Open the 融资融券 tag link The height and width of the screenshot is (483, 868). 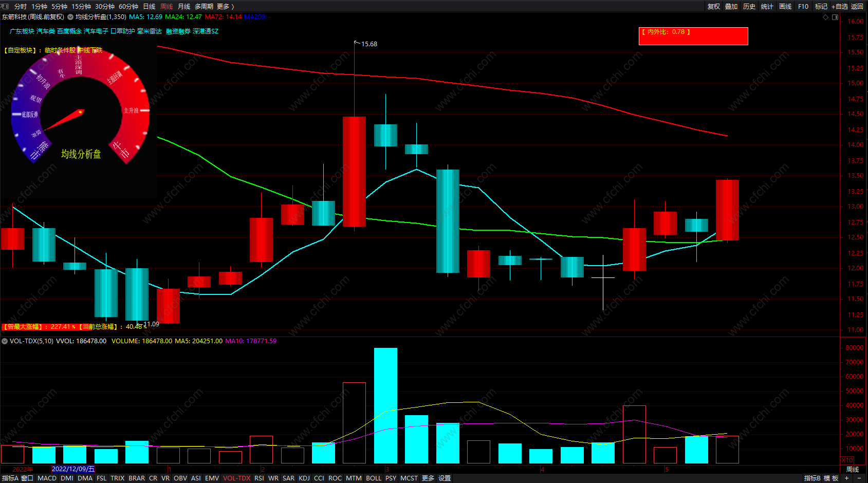point(178,31)
